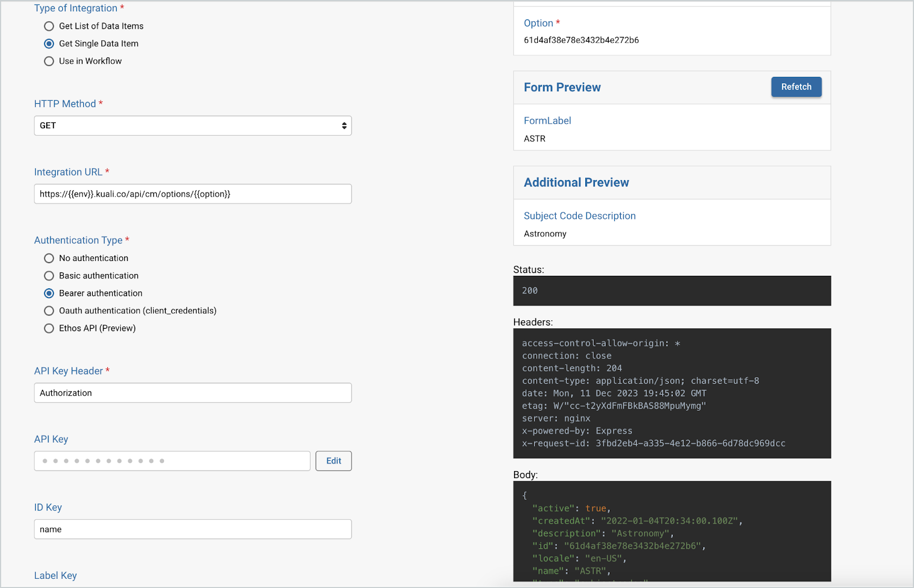Viewport: 914px width, 588px height.
Task: Click the Integration URL field
Action: [x=193, y=194]
